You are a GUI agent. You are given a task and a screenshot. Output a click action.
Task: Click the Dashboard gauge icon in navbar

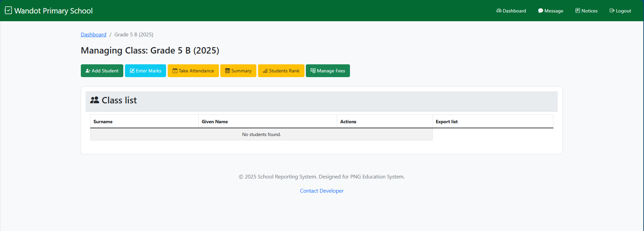tap(499, 11)
